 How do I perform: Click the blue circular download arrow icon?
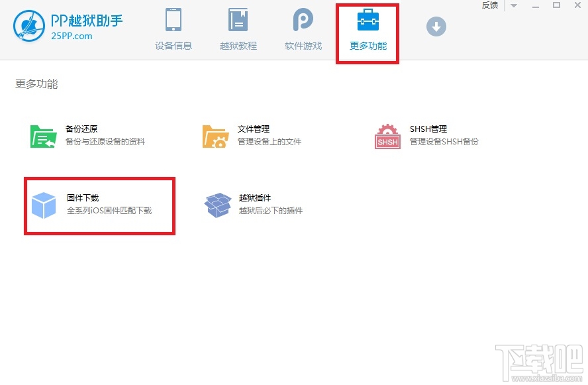pos(436,27)
